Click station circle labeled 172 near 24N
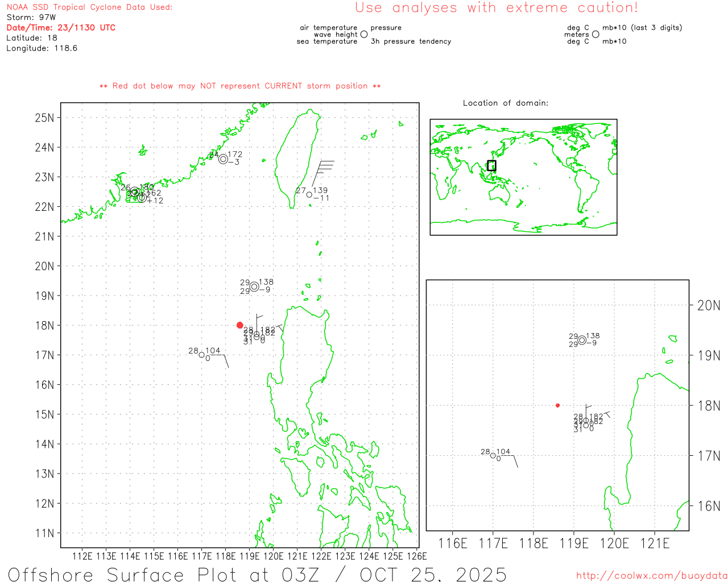 [223, 159]
